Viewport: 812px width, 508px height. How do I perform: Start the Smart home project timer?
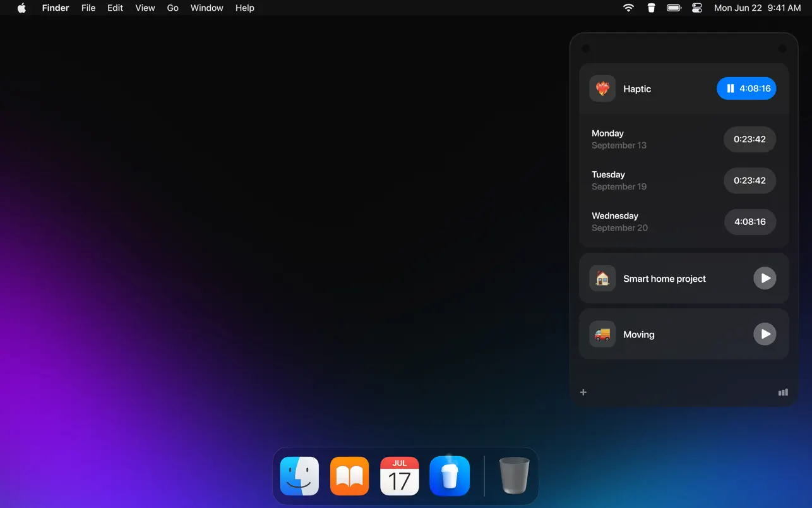[764, 278]
